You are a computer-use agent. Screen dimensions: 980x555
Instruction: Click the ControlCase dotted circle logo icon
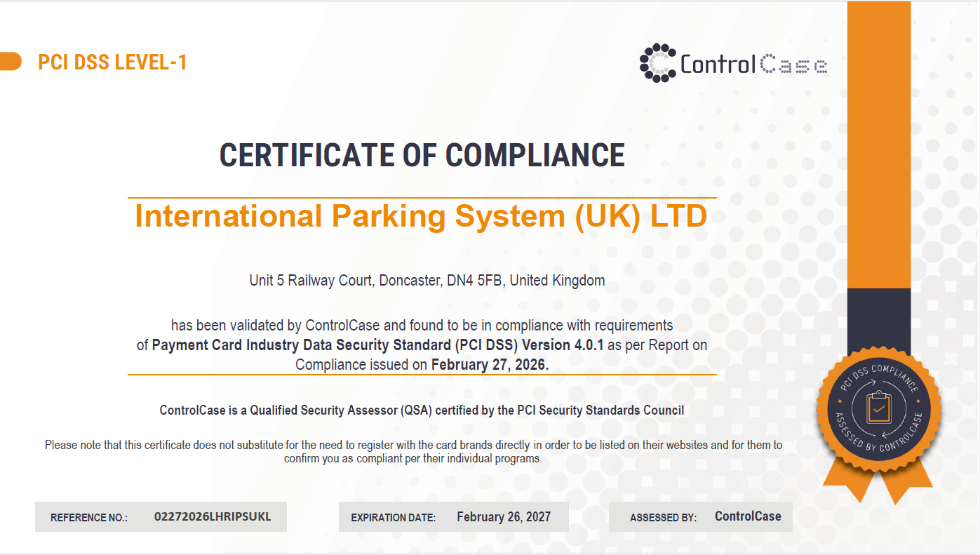pyautogui.click(x=657, y=63)
